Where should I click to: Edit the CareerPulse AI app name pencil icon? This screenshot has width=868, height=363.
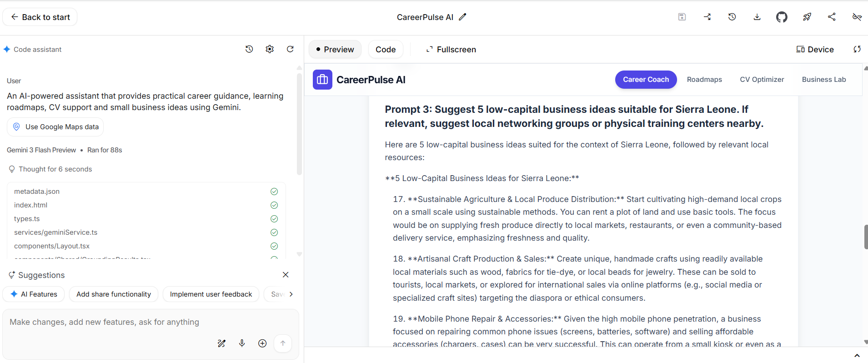coord(462,17)
